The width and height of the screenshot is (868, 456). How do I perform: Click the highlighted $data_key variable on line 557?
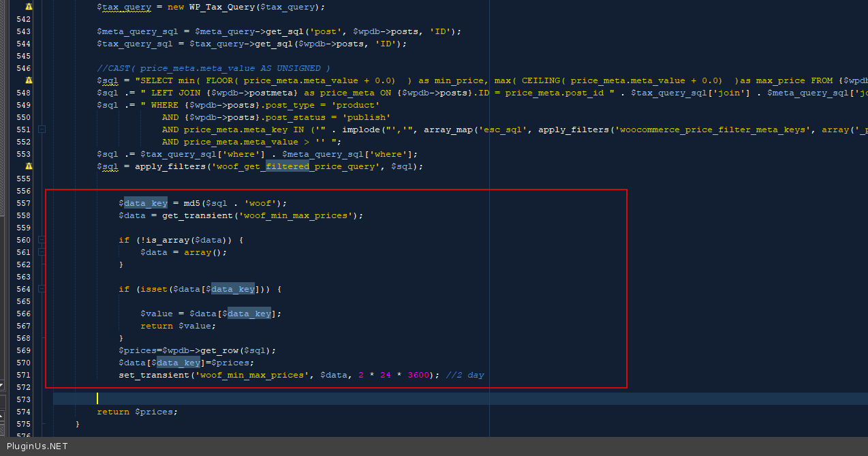pos(145,203)
